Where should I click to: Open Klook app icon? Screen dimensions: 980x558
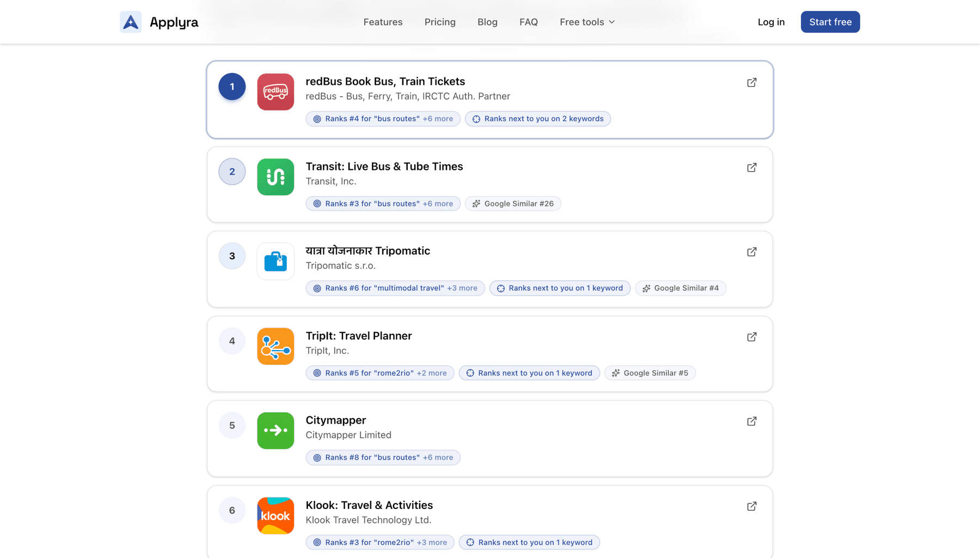pyautogui.click(x=275, y=516)
